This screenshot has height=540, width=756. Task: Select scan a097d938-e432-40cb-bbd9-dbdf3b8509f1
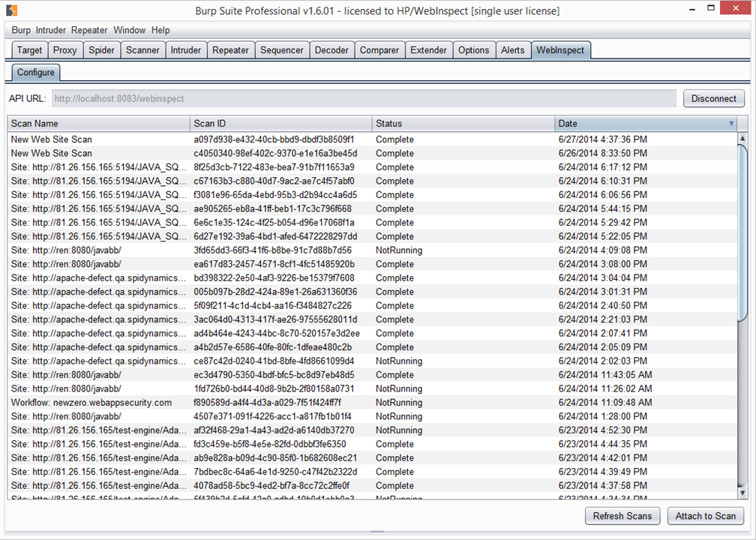click(x=372, y=139)
